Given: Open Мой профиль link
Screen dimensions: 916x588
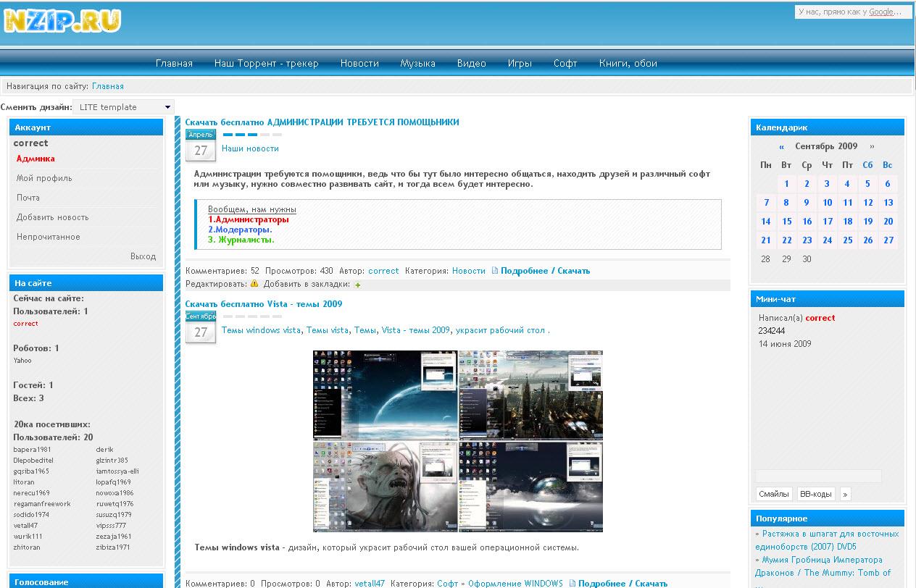Looking at the screenshot, I should (x=44, y=178).
